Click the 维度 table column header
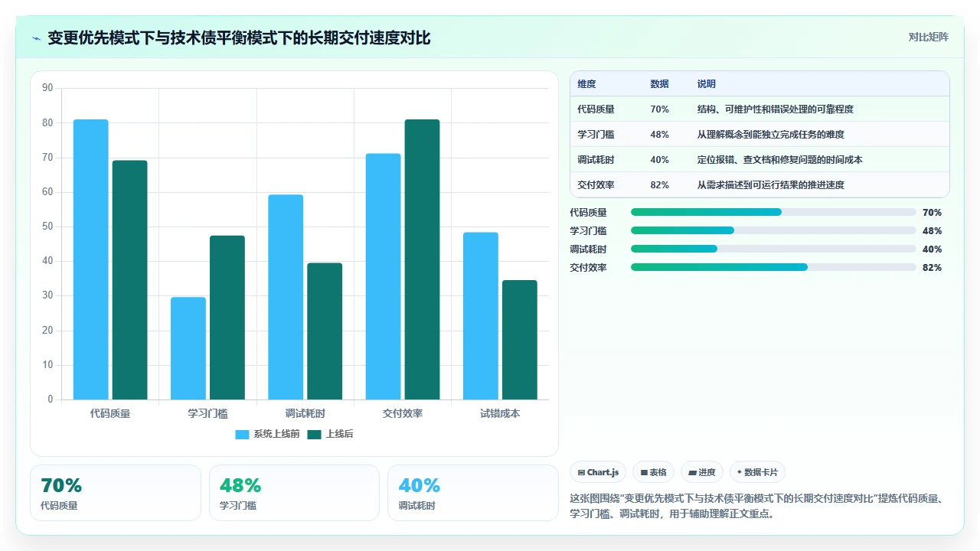Viewport: 980px width, 551px height. point(586,83)
